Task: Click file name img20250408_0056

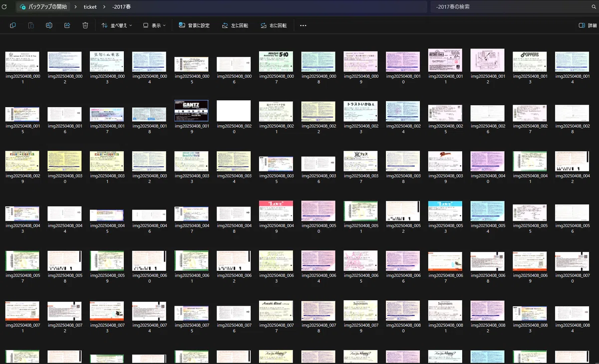Action: pos(572,228)
